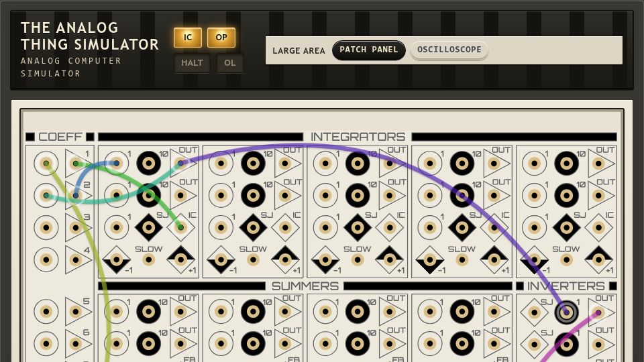
Task: Click fourth integrator's +1 reference jack
Action: [494, 259]
